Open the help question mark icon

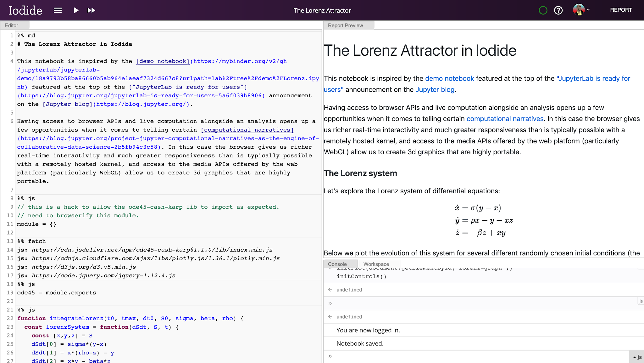[558, 10]
